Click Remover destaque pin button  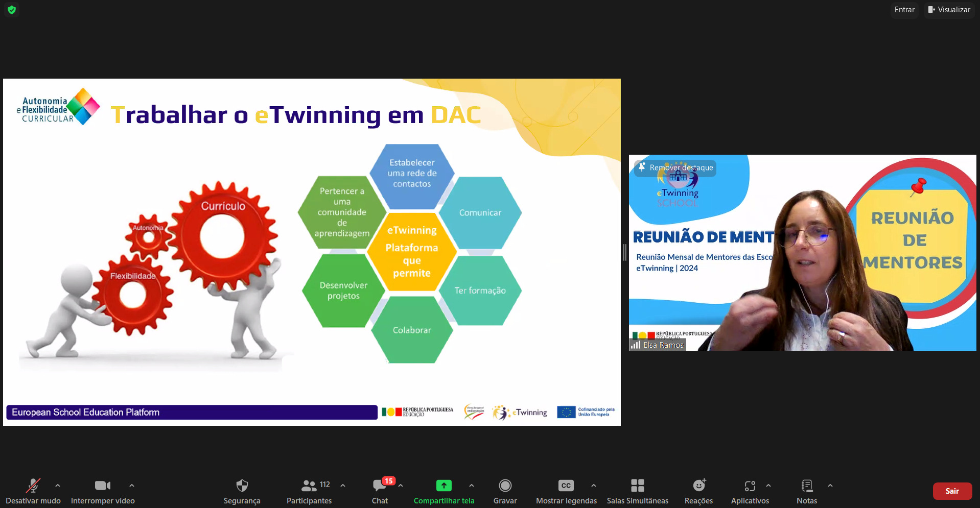675,168
